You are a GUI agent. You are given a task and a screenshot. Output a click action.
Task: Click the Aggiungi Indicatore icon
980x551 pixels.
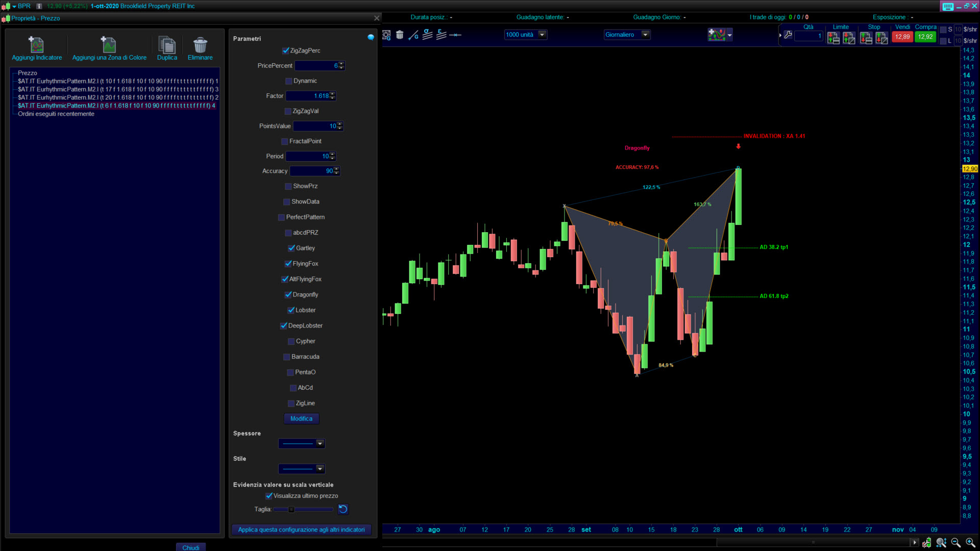36,45
